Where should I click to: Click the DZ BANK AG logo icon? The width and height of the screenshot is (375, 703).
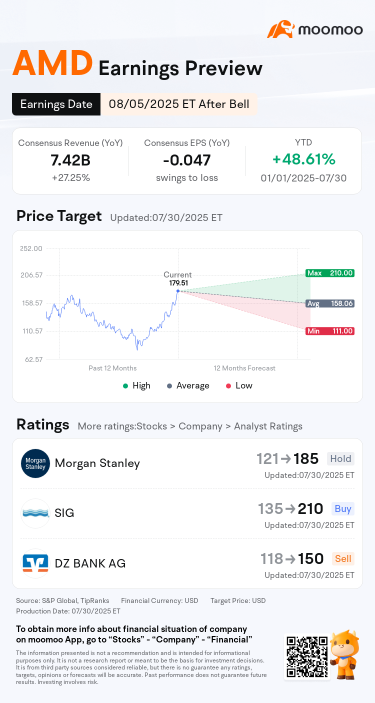[x=35, y=563]
